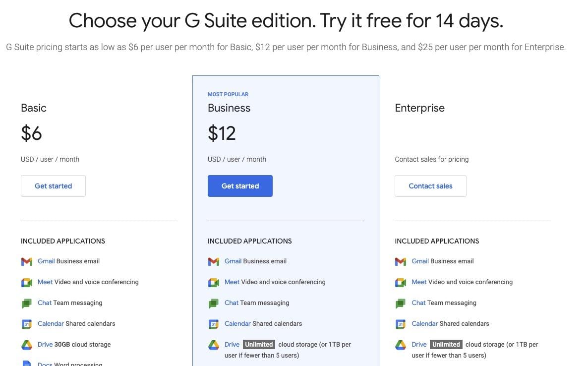Click the MOST POPULAR label on the Business card
This screenshot has width=588, height=366.
(228, 94)
